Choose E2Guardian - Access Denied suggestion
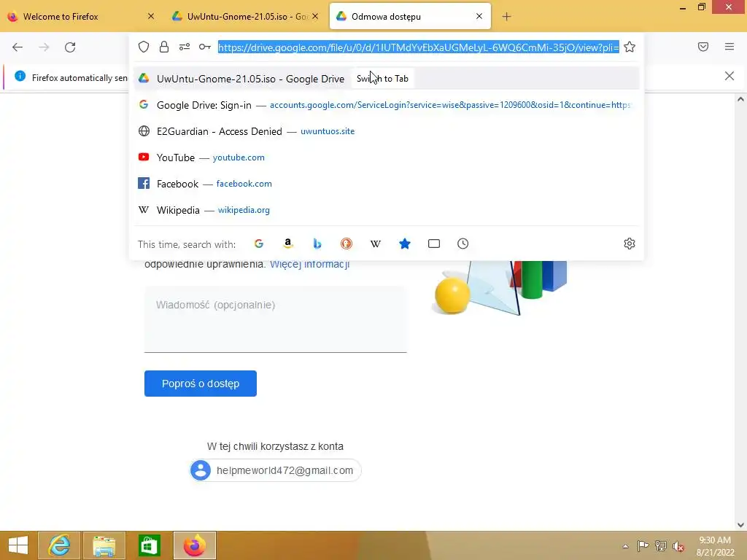 387,131
